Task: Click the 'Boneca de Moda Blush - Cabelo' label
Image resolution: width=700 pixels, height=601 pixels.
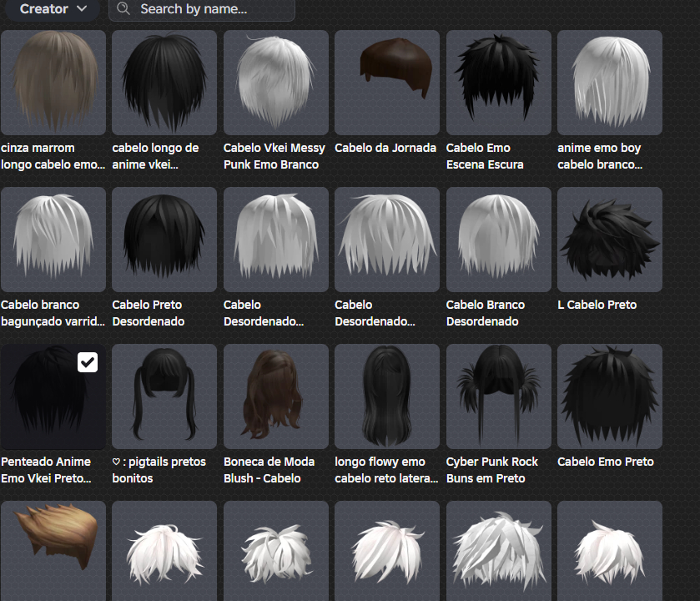Action: tap(269, 470)
